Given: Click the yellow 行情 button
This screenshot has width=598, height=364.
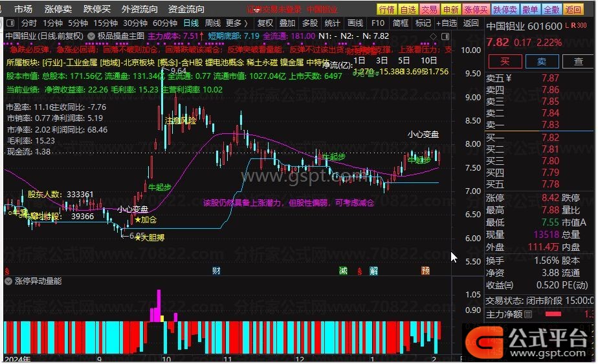Looking at the screenshot, I should 386,9.
